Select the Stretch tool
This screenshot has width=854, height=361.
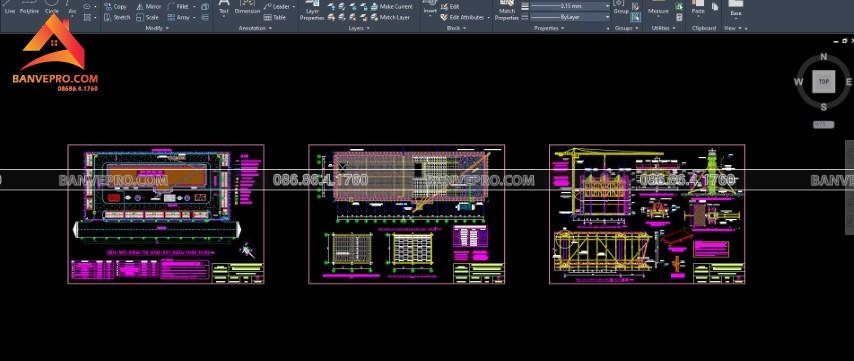[117, 17]
